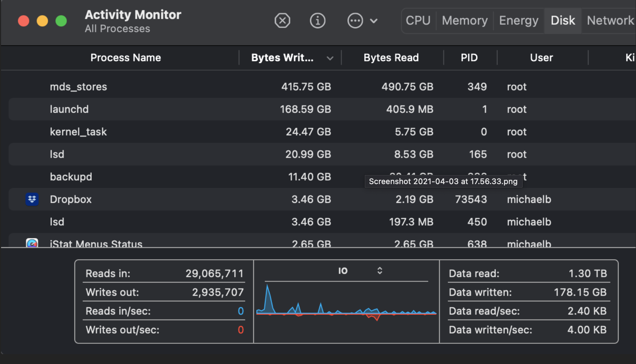Click the ellipsis more-actions icon
The width and height of the screenshot is (636, 364).
click(x=355, y=21)
